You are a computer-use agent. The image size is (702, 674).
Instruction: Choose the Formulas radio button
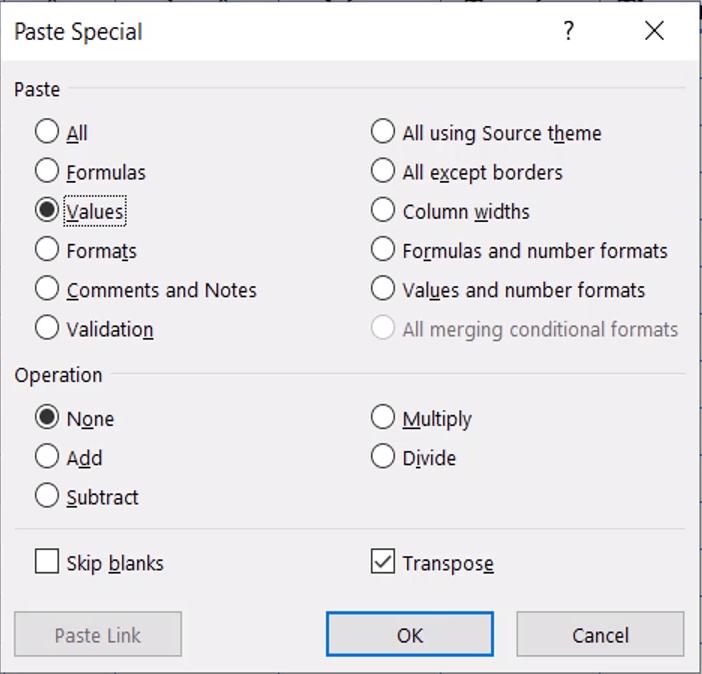[47, 171]
